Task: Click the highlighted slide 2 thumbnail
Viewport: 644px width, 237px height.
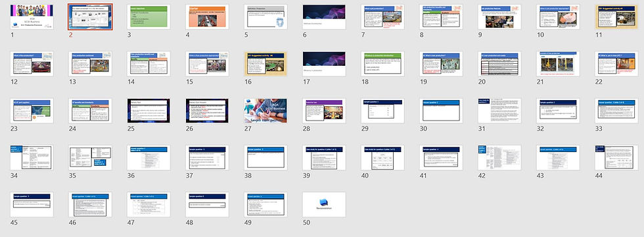Action: point(91,17)
